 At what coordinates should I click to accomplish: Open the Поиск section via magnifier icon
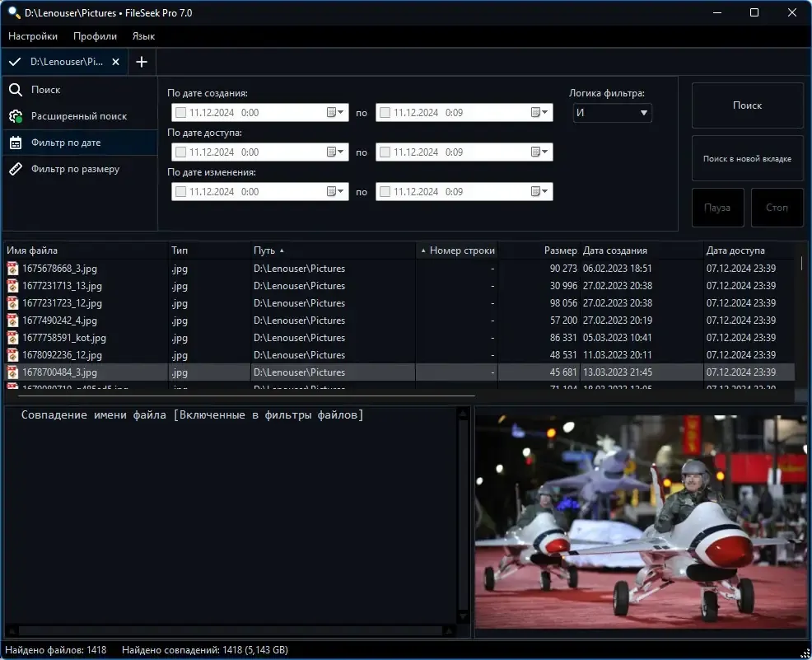(x=16, y=90)
